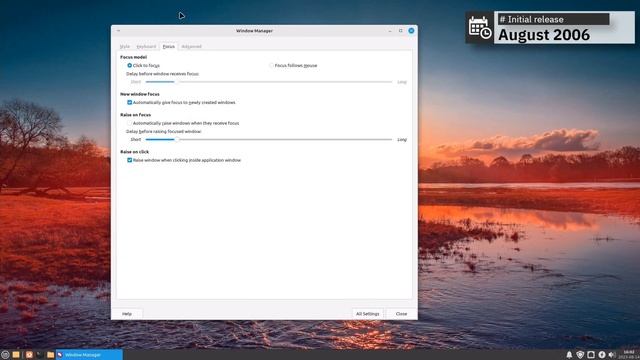Switch to the Style tab
This screenshot has width=640, height=360.
point(125,47)
